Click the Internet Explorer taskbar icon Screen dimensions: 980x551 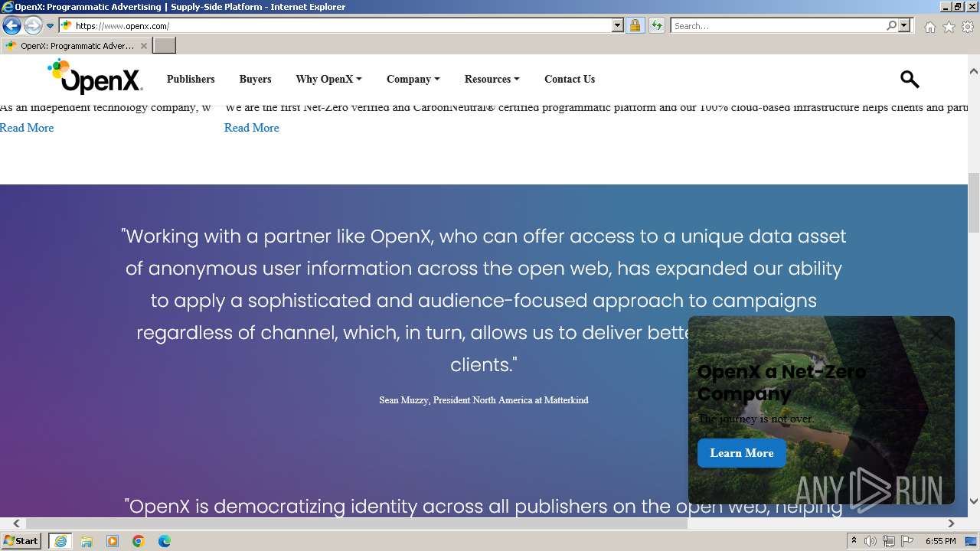tap(60, 541)
